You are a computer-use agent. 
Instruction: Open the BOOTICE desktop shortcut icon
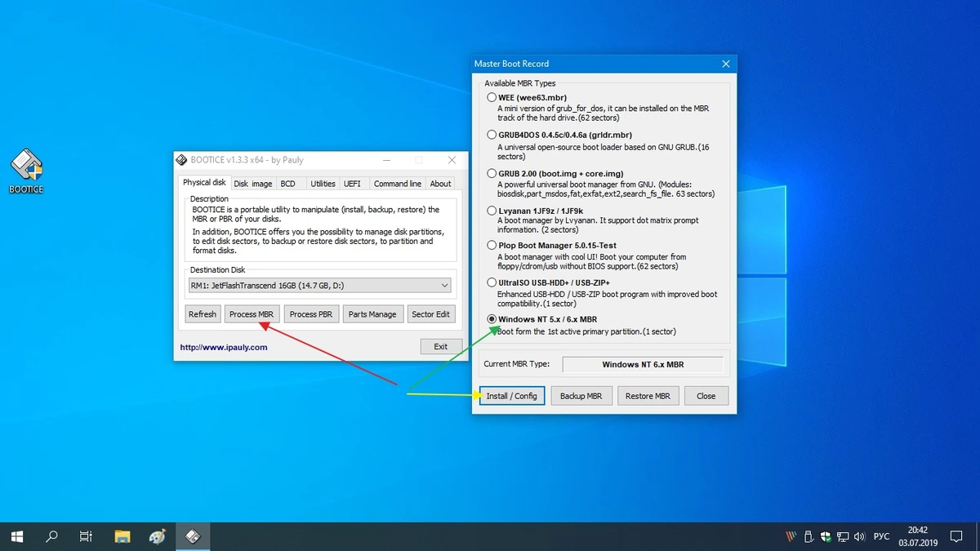(x=26, y=171)
